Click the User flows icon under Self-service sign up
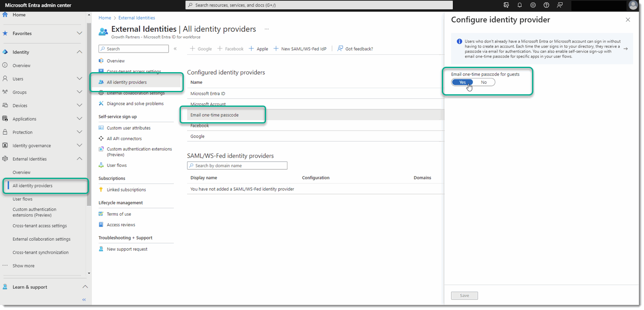 [101, 165]
